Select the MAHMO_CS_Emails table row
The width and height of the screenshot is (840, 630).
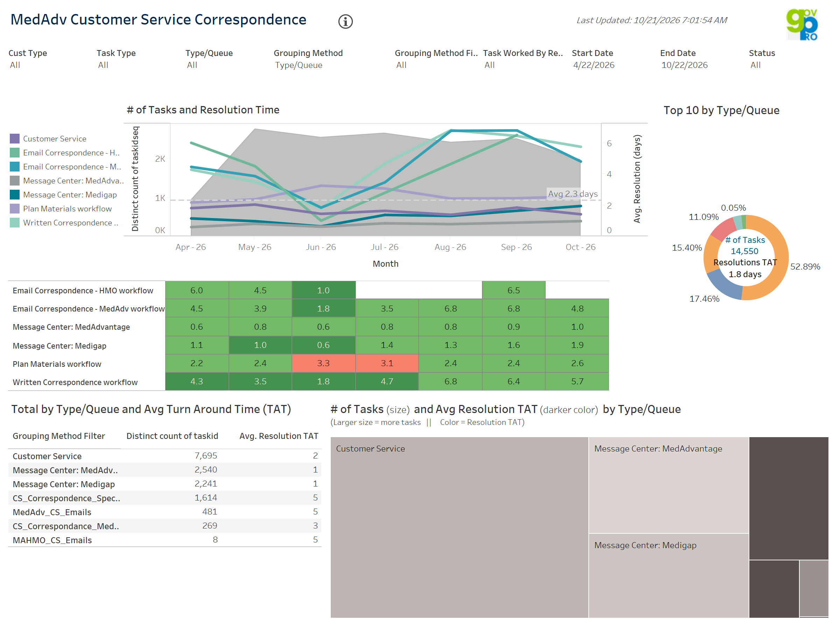[x=165, y=540]
